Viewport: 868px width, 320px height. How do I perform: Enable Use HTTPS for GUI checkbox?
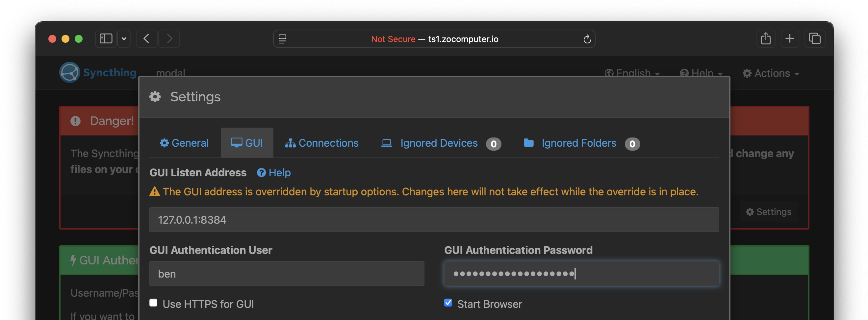click(153, 303)
